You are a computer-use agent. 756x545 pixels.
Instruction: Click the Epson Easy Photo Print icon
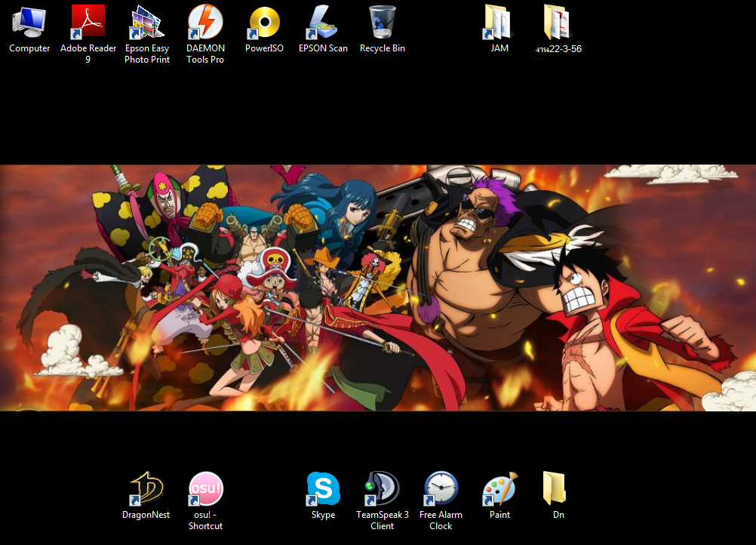[146, 22]
